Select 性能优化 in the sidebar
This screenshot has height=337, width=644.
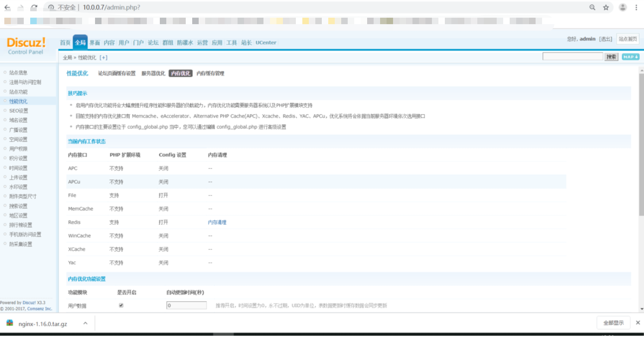pos(18,101)
